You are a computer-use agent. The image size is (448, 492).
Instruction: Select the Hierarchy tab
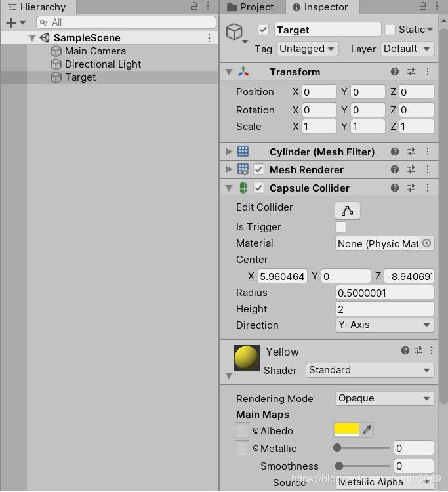[x=37, y=7]
